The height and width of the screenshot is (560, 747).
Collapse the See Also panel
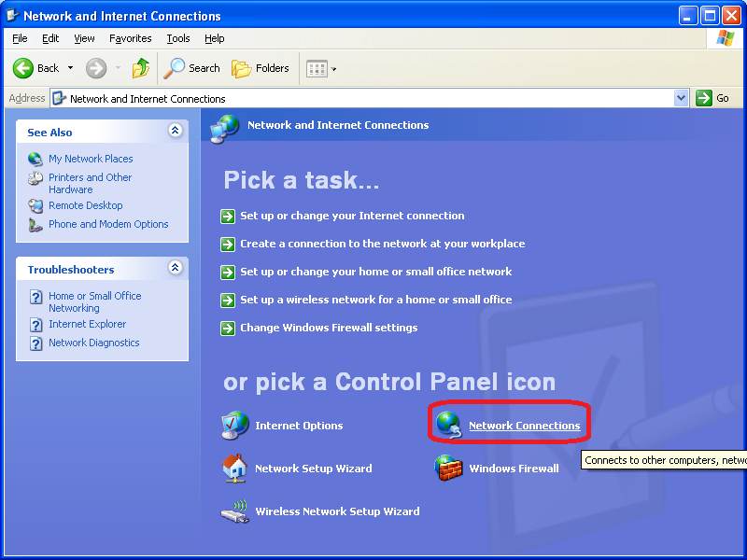pos(176,130)
